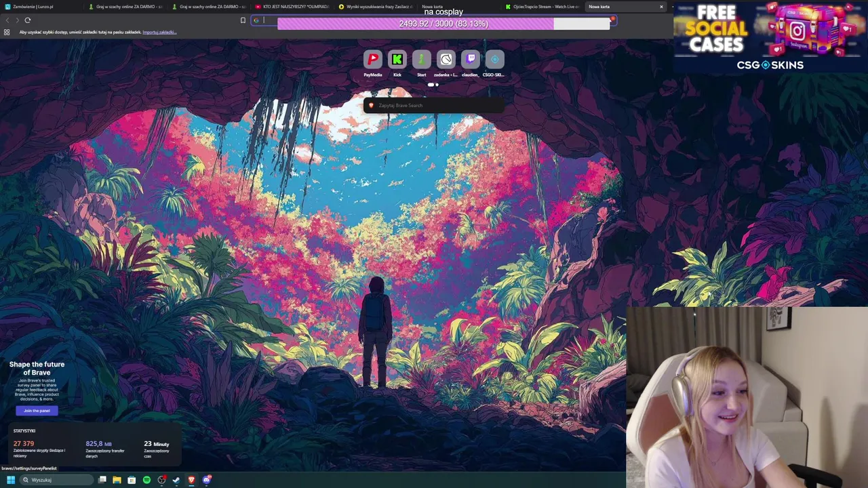
Task: Click the Join the panel button
Action: coord(37,411)
